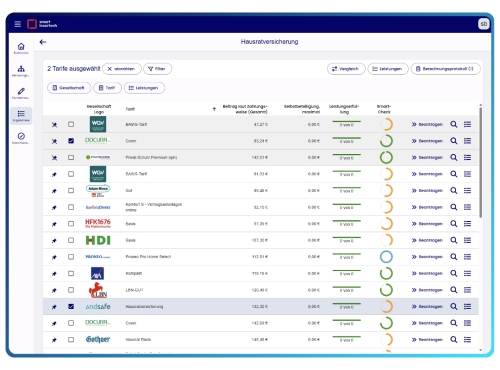
Task: Open the sb user avatar menu
Action: pos(483,24)
